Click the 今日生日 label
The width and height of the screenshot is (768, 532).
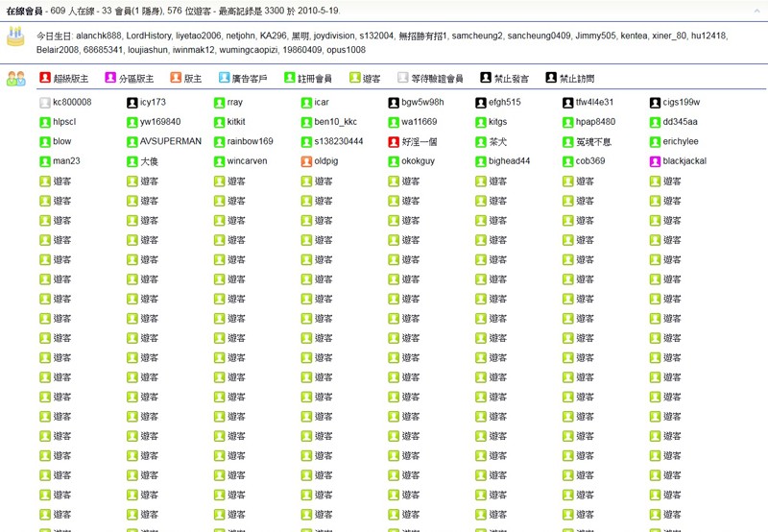tap(54, 36)
